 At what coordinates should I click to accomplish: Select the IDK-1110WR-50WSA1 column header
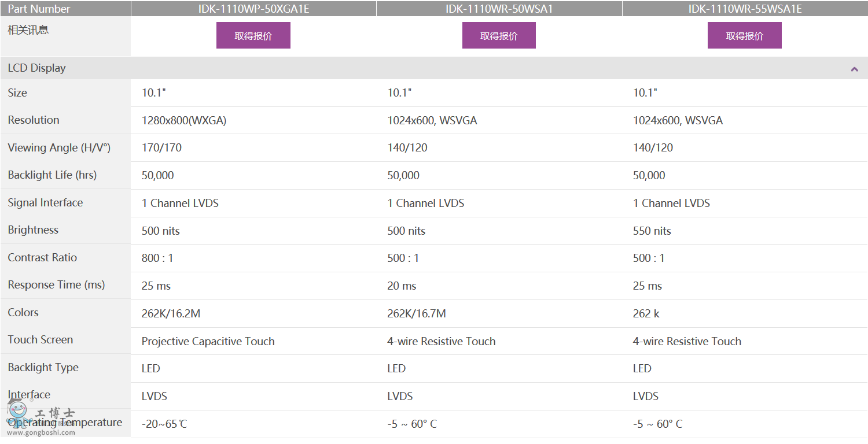point(499,9)
